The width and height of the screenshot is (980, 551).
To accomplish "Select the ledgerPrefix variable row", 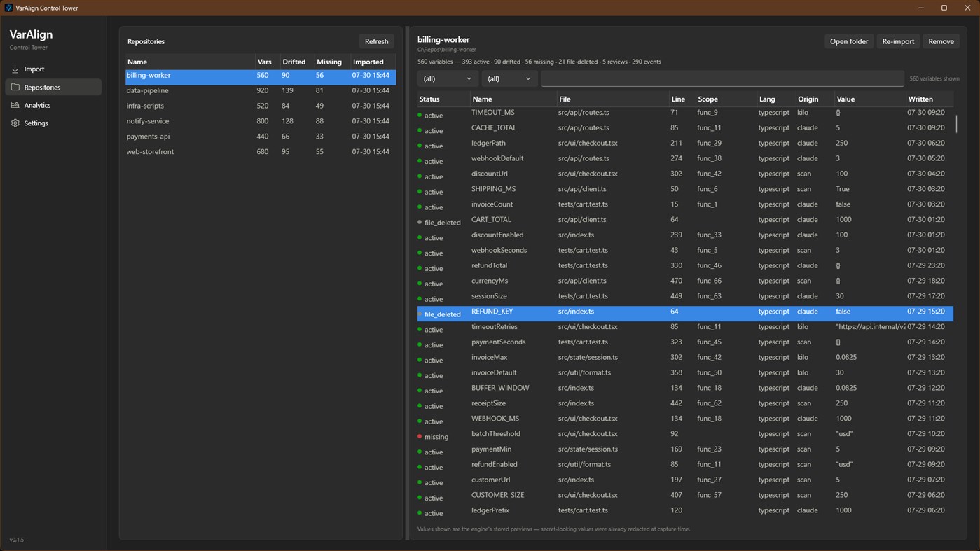I will [685, 511].
